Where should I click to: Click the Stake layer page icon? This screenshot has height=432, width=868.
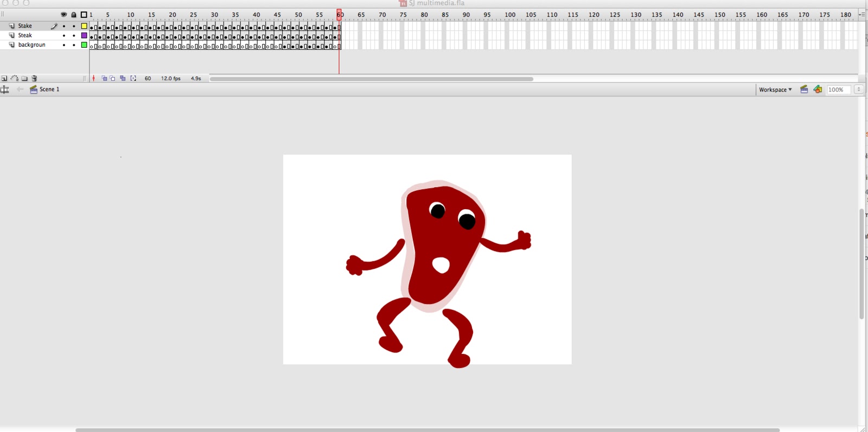12,26
